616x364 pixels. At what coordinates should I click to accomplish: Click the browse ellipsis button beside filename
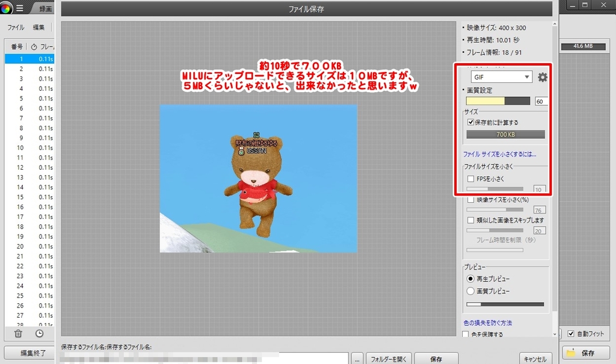(357, 359)
